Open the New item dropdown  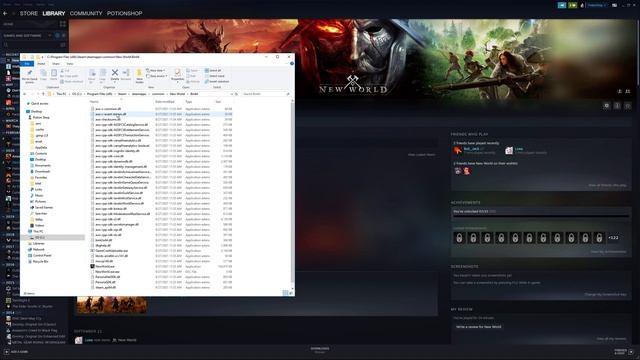[156, 71]
